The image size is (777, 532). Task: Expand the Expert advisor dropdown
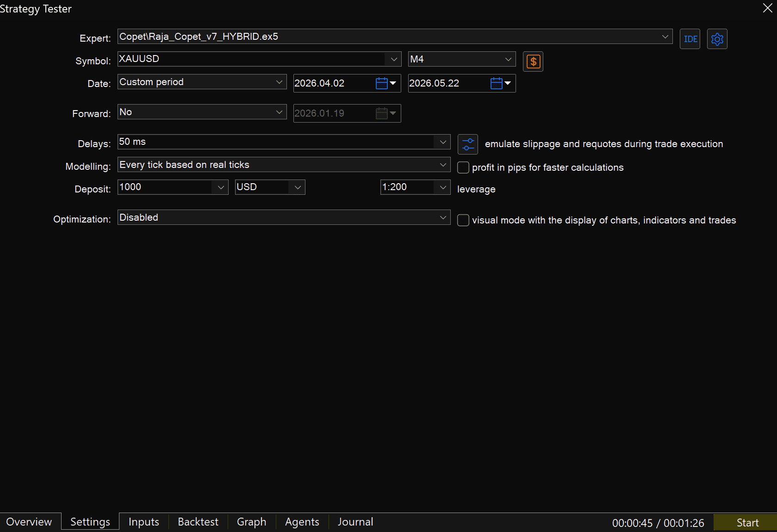[x=665, y=37]
